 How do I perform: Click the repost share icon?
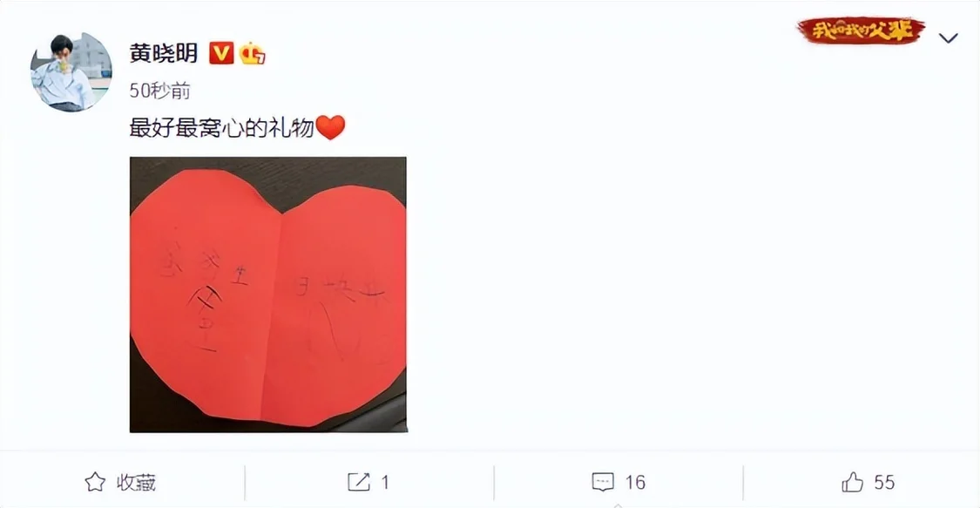[358, 482]
